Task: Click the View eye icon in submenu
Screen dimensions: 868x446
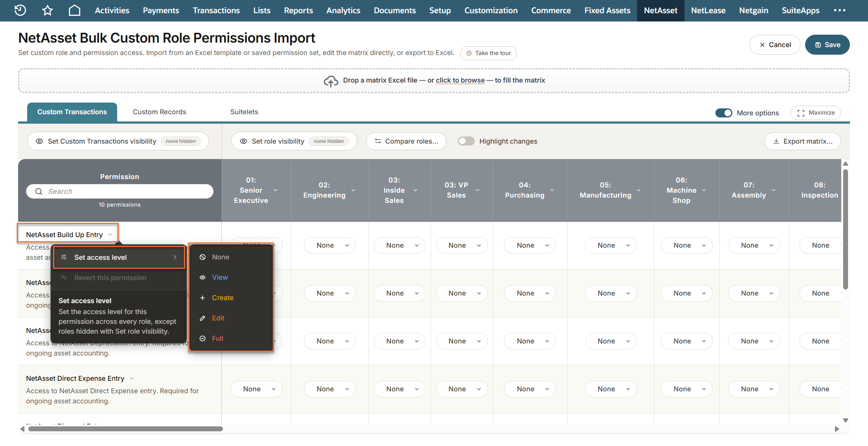Action: point(203,277)
